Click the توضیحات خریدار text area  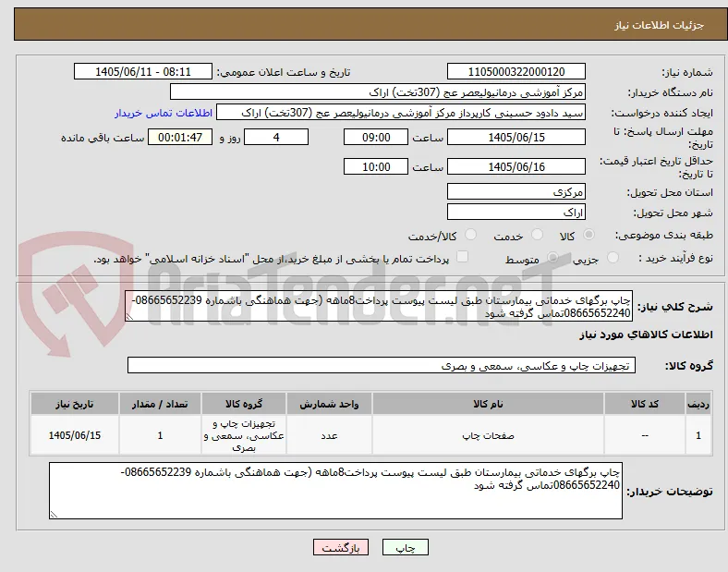click(335, 491)
